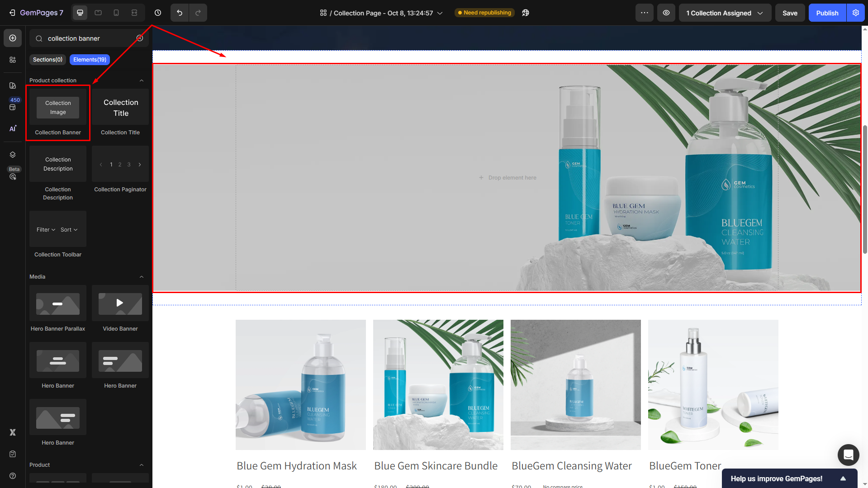Open the page list grid icon beside title
This screenshot has height=488, width=868.
(x=323, y=13)
